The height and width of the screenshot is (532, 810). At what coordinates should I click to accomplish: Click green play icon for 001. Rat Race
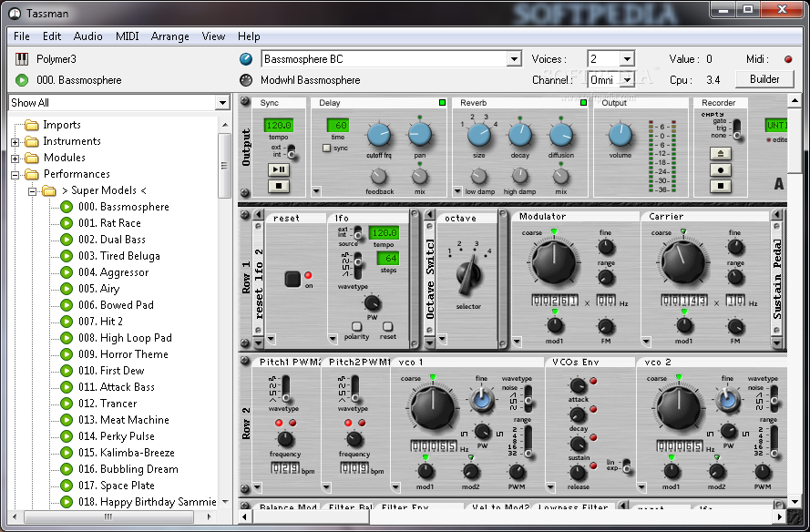coord(67,223)
